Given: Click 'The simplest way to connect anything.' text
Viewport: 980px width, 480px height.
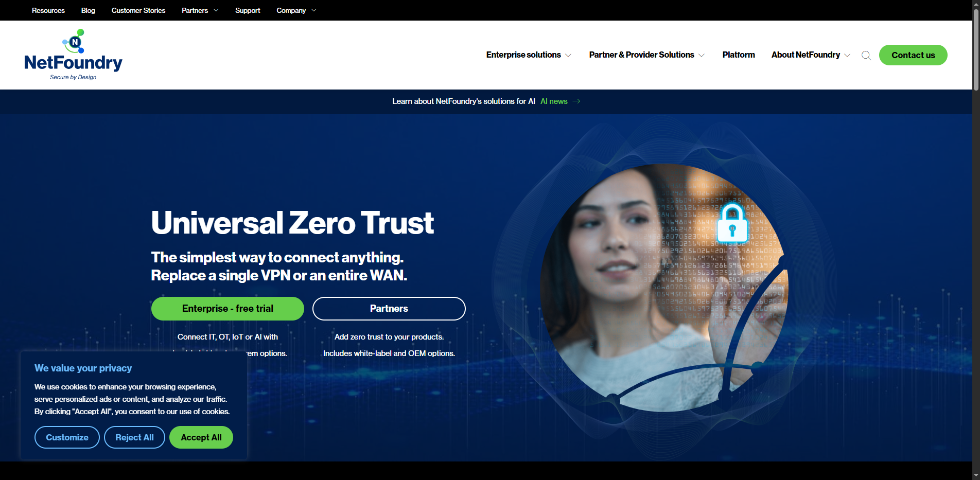Looking at the screenshot, I should pos(277,257).
